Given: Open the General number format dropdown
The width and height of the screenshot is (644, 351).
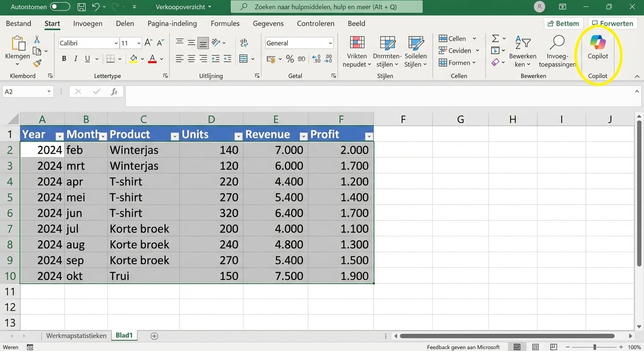Looking at the screenshot, I should pos(330,43).
